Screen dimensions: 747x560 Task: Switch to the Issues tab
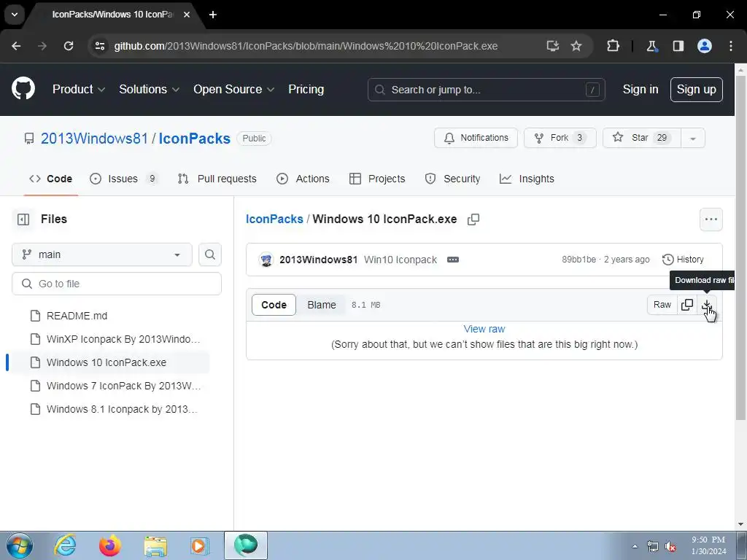point(124,179)
